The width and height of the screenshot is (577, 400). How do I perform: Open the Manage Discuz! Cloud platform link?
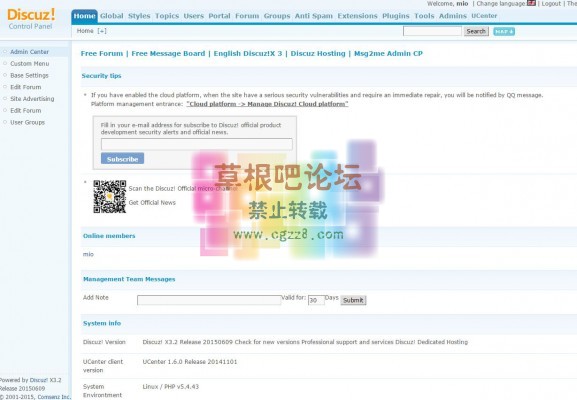(267, 104)
